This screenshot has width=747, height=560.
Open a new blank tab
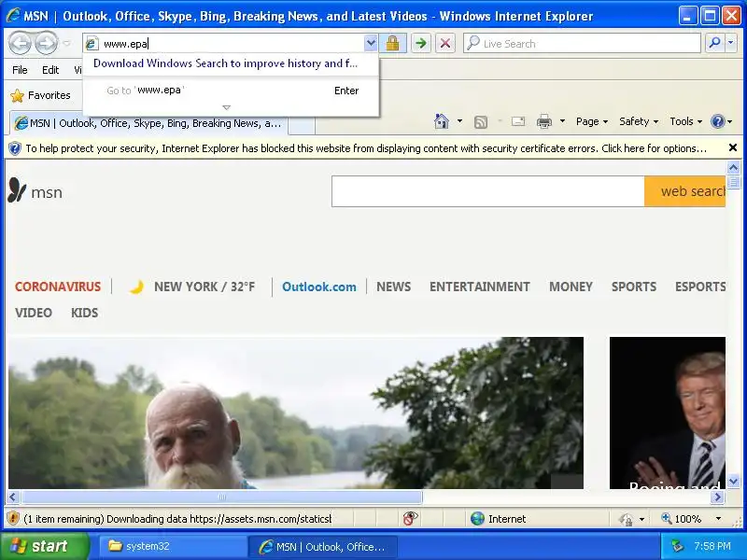coord(302,125)
